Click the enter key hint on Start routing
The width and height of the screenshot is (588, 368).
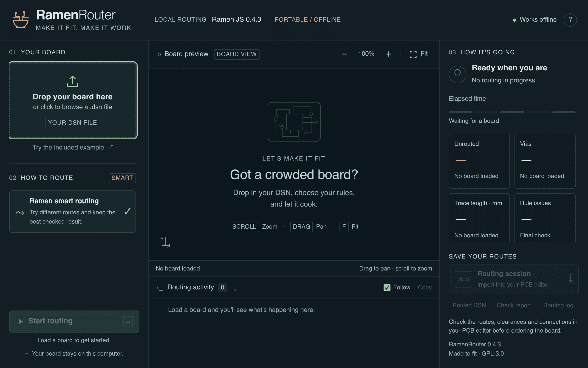pos(128,322)
